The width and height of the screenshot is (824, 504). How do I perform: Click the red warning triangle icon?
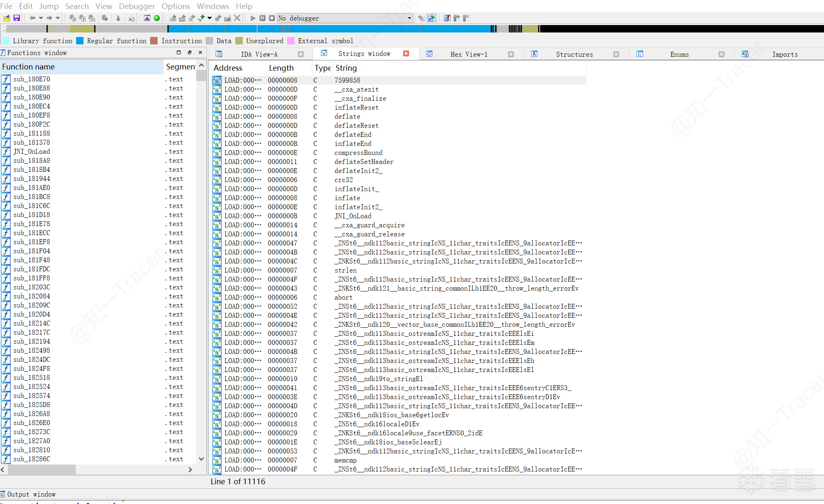pos(147,18)
